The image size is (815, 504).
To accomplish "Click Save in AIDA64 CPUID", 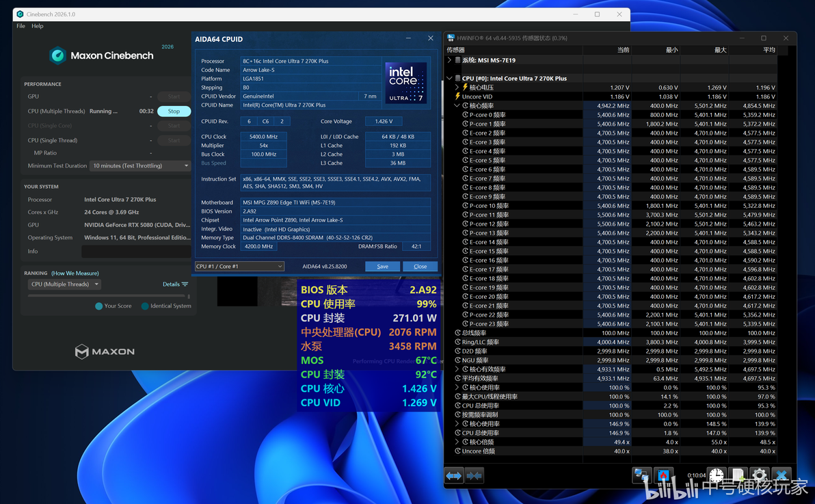I will coord(383,266).
